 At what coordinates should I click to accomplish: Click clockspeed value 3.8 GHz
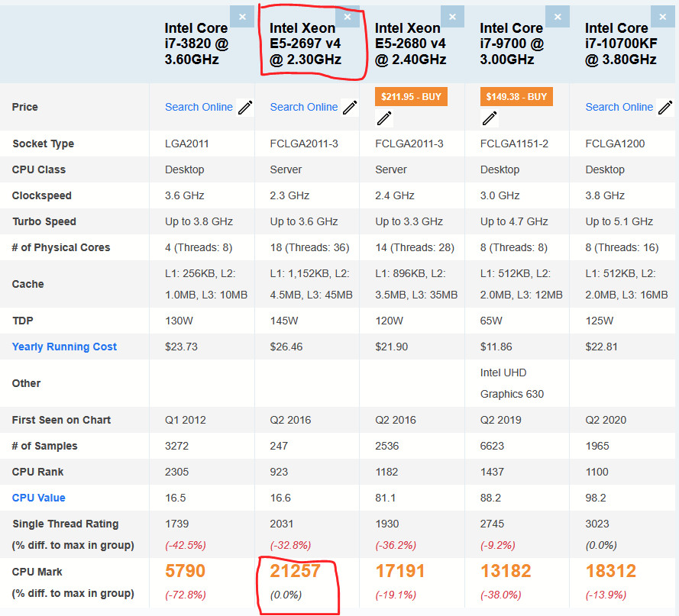605,195
